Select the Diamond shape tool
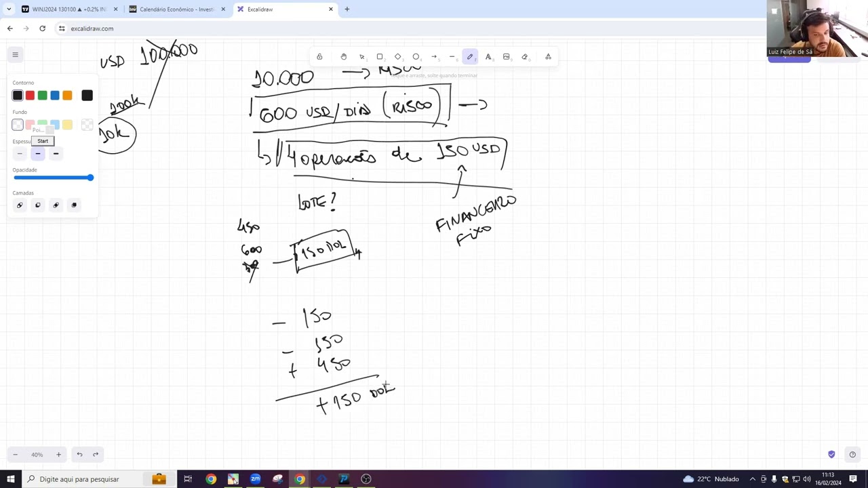868x488 pixels. [398, 57]
